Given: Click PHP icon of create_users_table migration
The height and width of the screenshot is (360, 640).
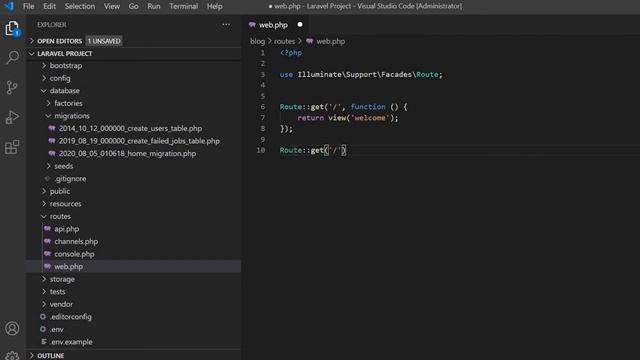Looking at the screenshot, I should click(52, 128).
